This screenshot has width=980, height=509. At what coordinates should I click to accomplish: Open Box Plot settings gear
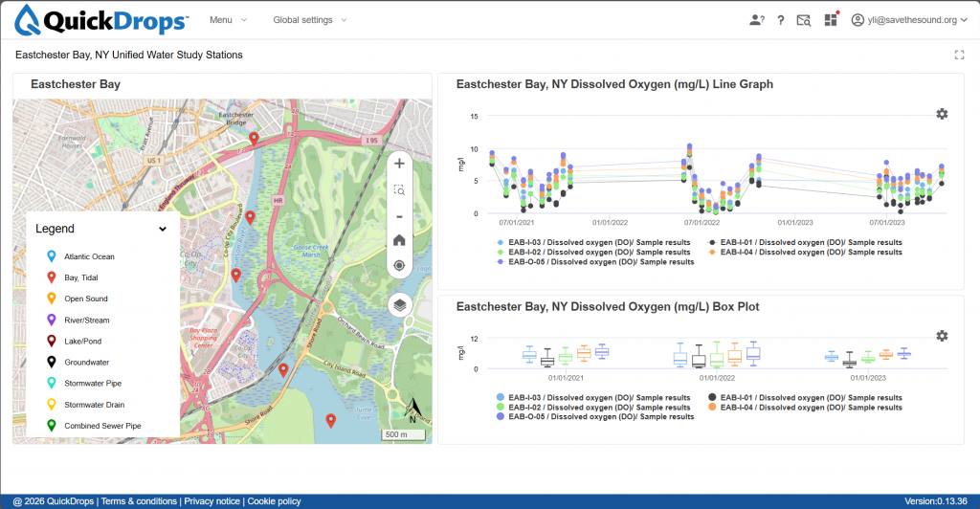pos(942,336)
